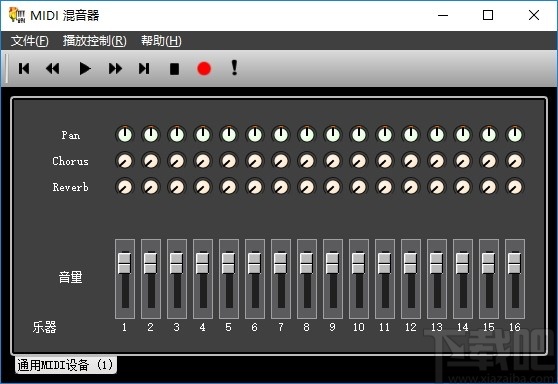Open the 播放控制(R) menu
The height and width of the screenshot is (384, 558).
(95, 41)
